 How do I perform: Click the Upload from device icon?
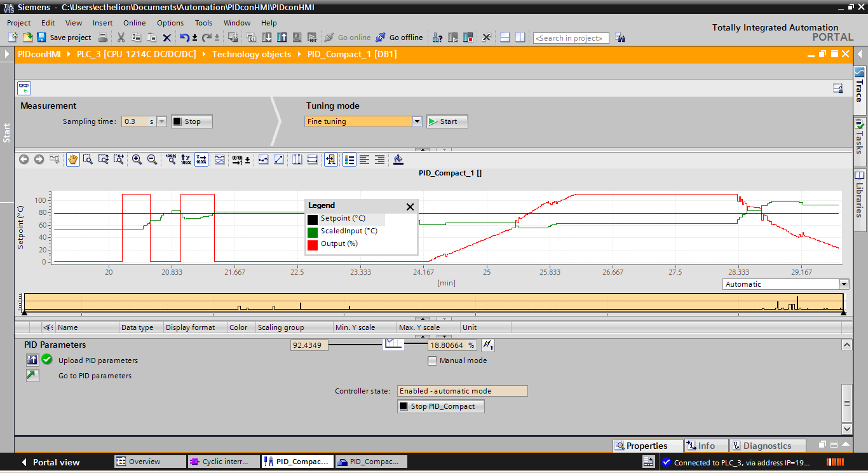point(281,38)
